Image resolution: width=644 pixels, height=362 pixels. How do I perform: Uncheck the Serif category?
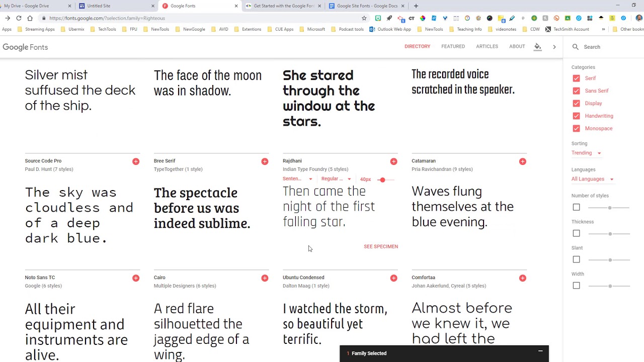(576, 78)
